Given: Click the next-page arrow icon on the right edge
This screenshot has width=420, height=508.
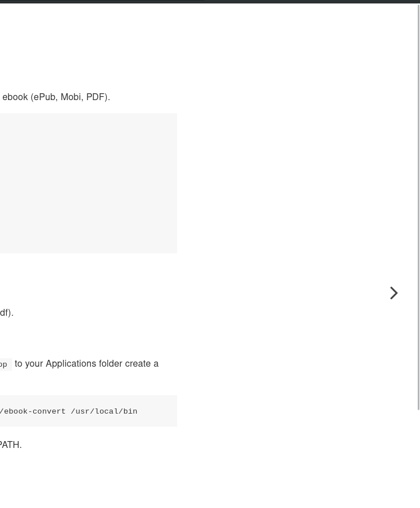Looking at the screenshot, I should point(394,293).
